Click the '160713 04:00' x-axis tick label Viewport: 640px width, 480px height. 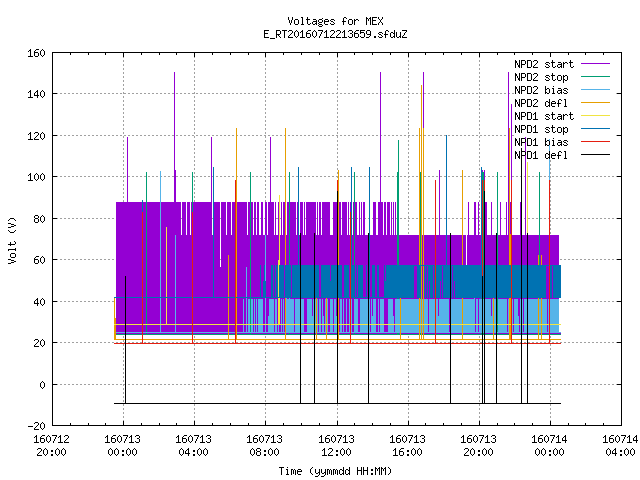[193, 446]
